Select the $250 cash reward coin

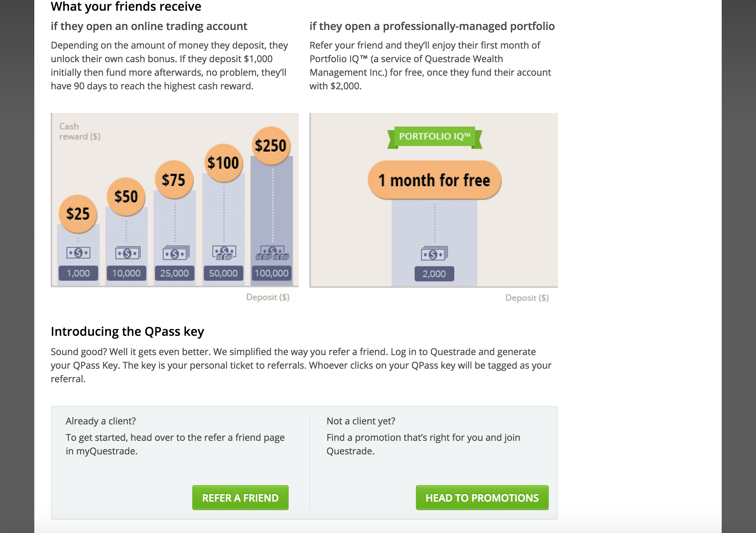[271, 146]
